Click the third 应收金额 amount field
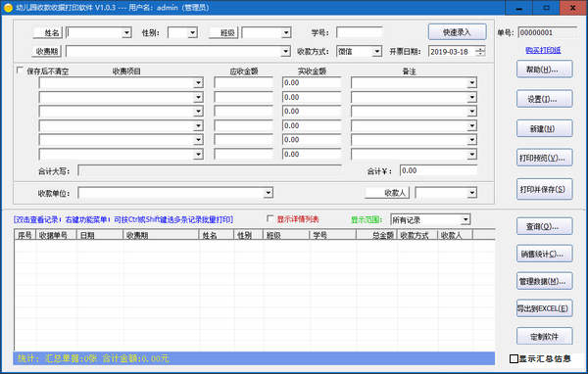This screenshot has height=374, width=588. pyautogui.click(x=243, y=112)
